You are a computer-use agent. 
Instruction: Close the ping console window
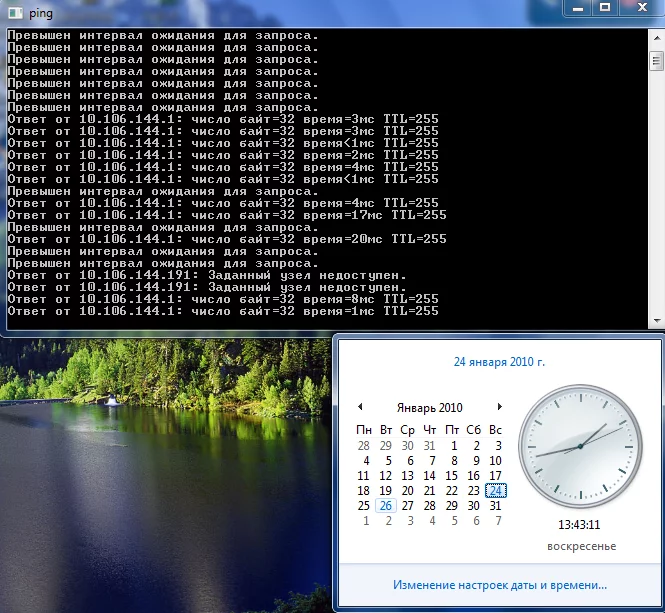640,8
